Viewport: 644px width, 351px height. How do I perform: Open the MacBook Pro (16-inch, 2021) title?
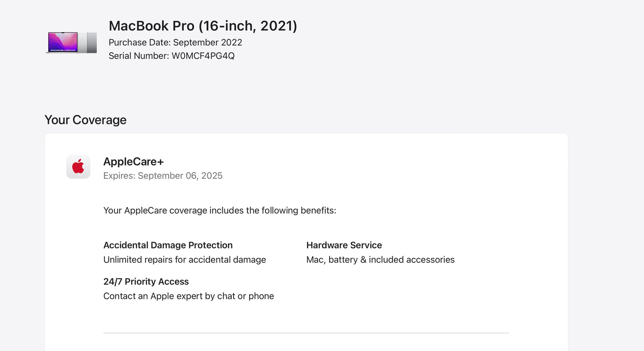pyautogui.click(x=203, y=25)
